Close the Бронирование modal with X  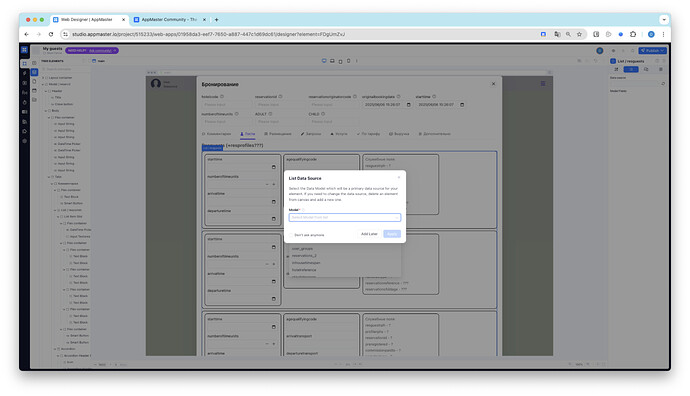click(x=493, y=84)
